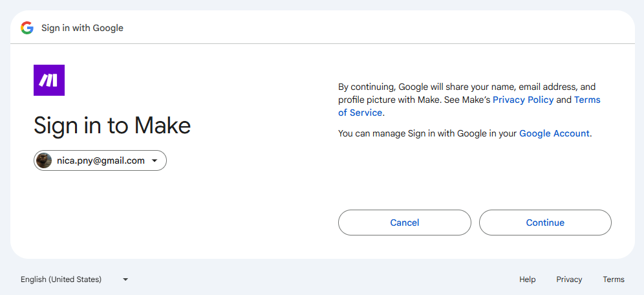Open Make's Privacy Policy link
The image size is (644, 295).
coord(523,100)
